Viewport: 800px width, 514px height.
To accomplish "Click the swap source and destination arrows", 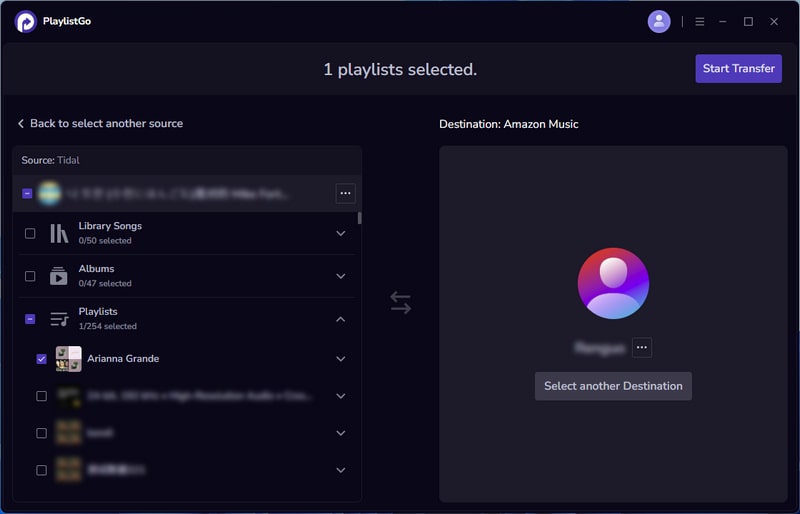I will tap(401, 303).
